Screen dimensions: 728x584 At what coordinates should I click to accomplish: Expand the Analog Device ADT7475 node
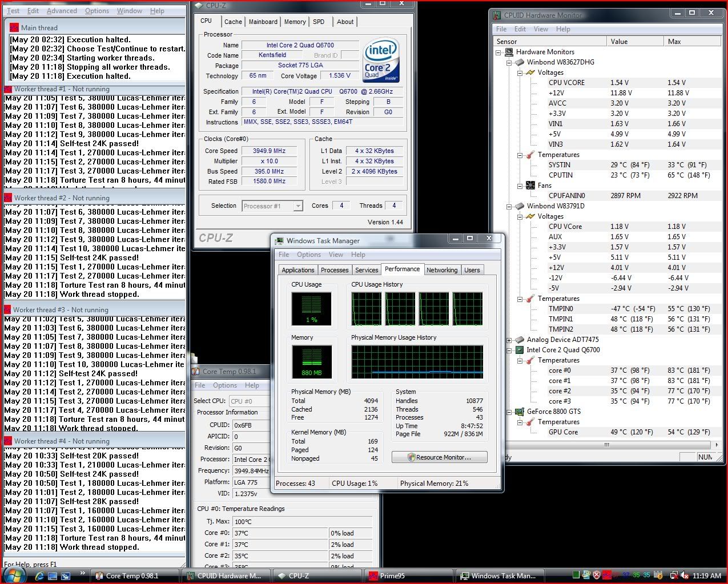pyautogui.click(x=509, y=340)
